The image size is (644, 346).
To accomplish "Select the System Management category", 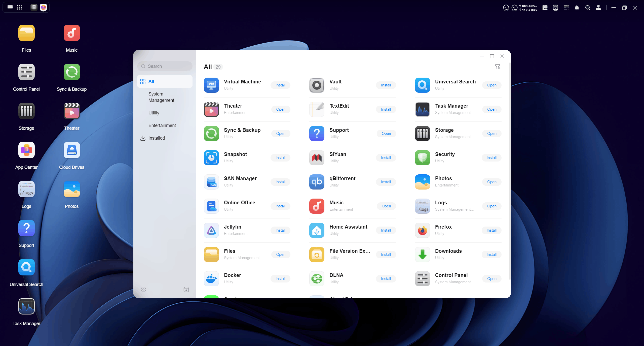I will coord(161,97).
